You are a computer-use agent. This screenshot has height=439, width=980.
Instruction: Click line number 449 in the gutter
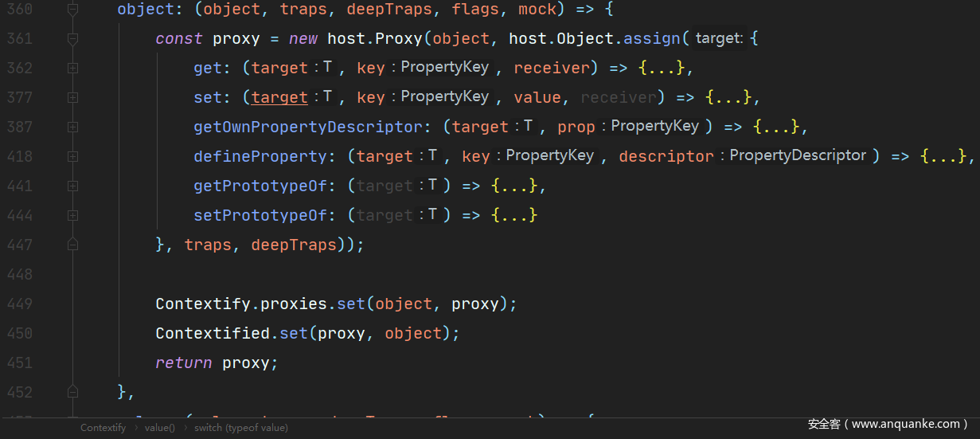(x=19, y=304)
